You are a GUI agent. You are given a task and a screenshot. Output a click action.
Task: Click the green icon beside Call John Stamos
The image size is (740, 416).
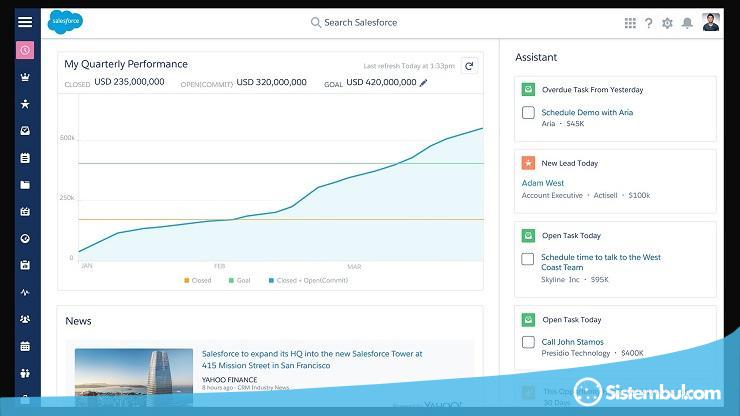click(528, 320)
